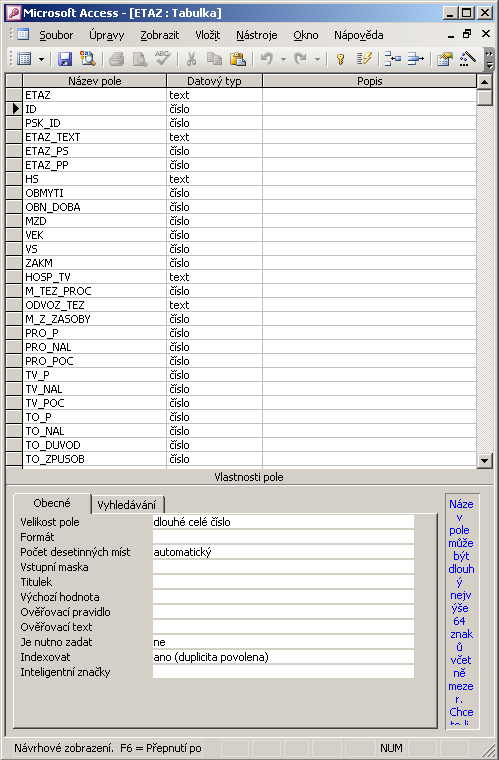Image resolution: width=499 pixels, height=760 pixels.
Task: Select the M_Z_ZASOBY field name cell
Action: (94, 319)
